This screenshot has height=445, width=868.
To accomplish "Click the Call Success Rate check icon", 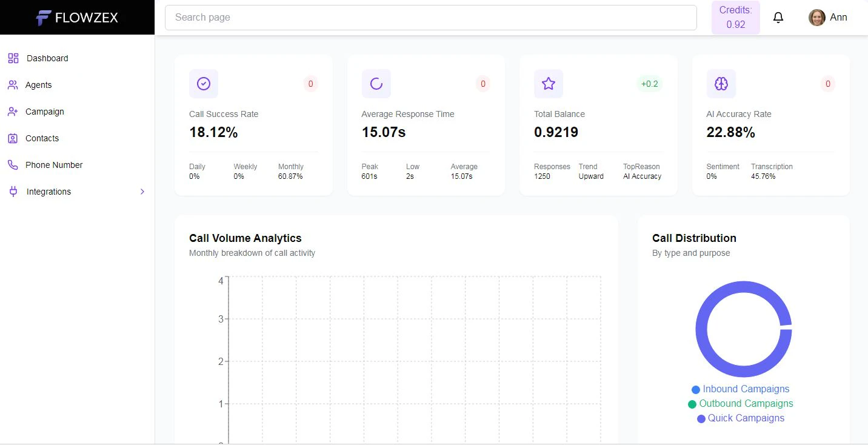I will 203,84.
